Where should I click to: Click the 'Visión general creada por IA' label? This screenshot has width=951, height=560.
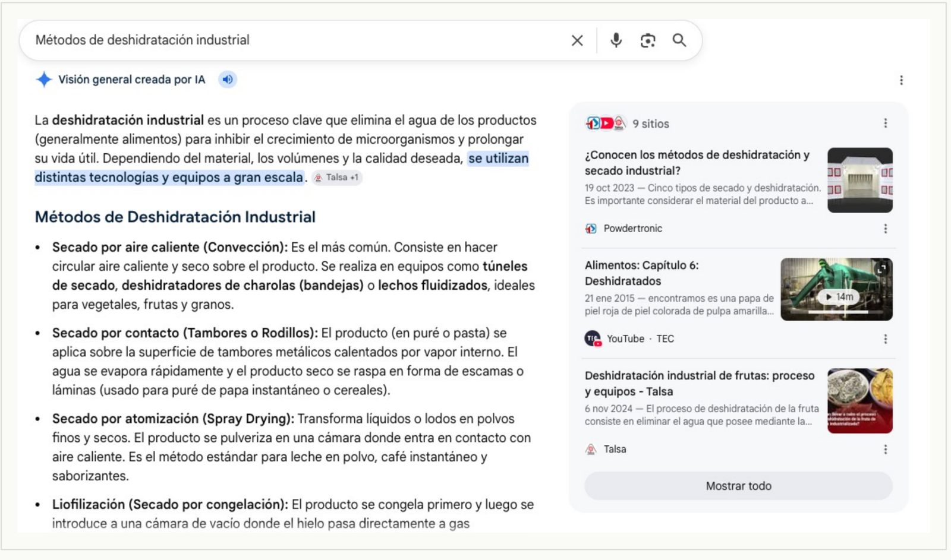131,80
